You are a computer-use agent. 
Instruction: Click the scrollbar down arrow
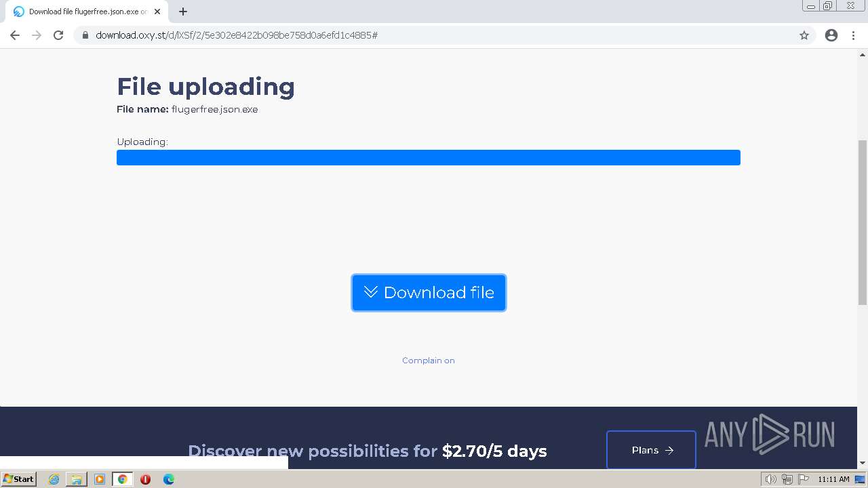[x=863, y=463]
